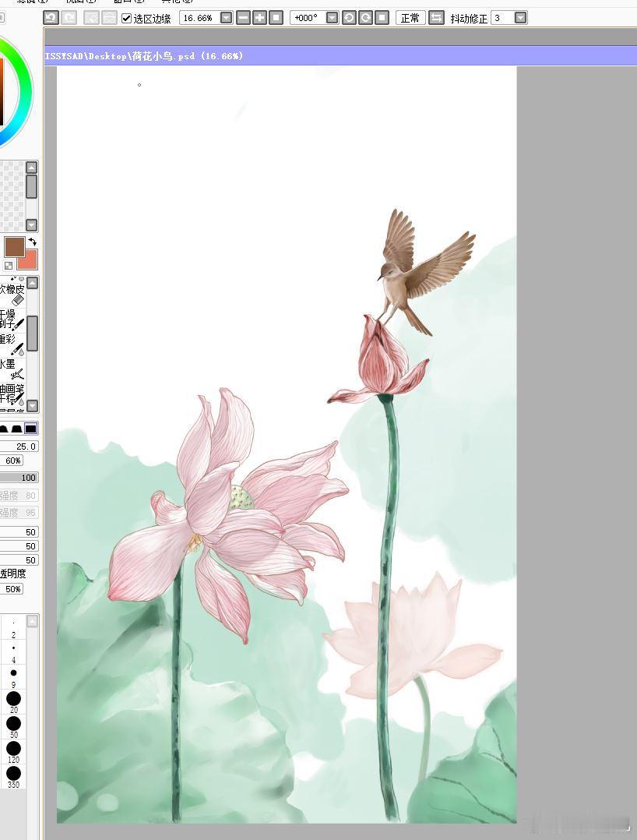Click the undo arrow in the toolbar
The width and height of the screenshot is (637, 840).
coord(51,18)
